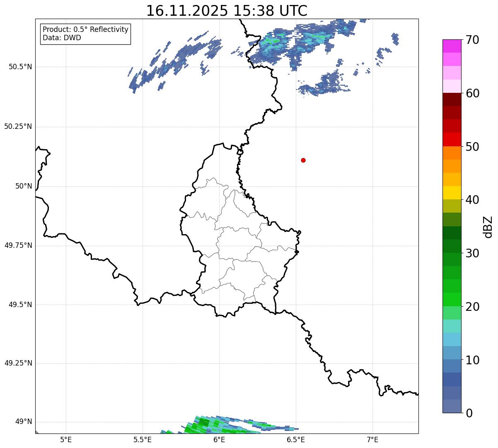
Task: Click the 49.5°N latitude label
Action: (20, 305)
